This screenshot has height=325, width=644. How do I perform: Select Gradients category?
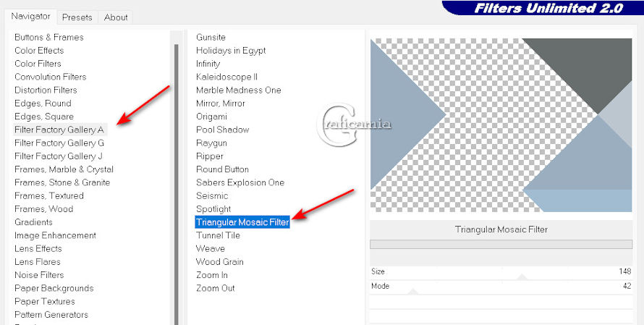click(33, 222)
